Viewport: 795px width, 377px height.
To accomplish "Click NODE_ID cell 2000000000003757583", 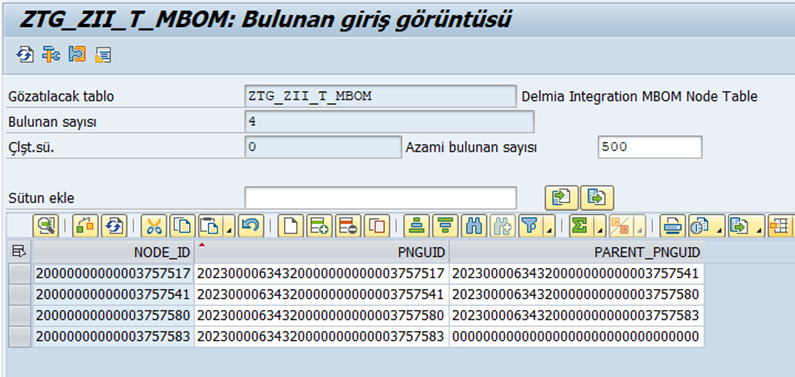I will 114,336.
